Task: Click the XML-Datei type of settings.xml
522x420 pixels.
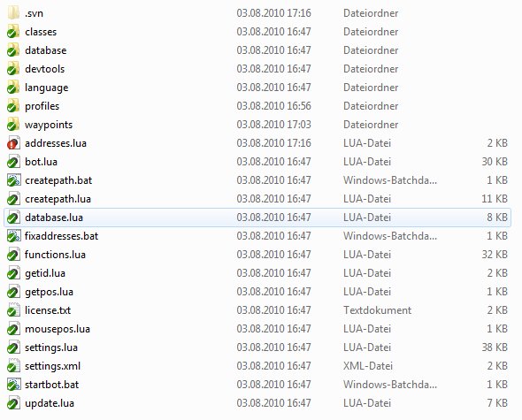Action: (x=368, y=366)
